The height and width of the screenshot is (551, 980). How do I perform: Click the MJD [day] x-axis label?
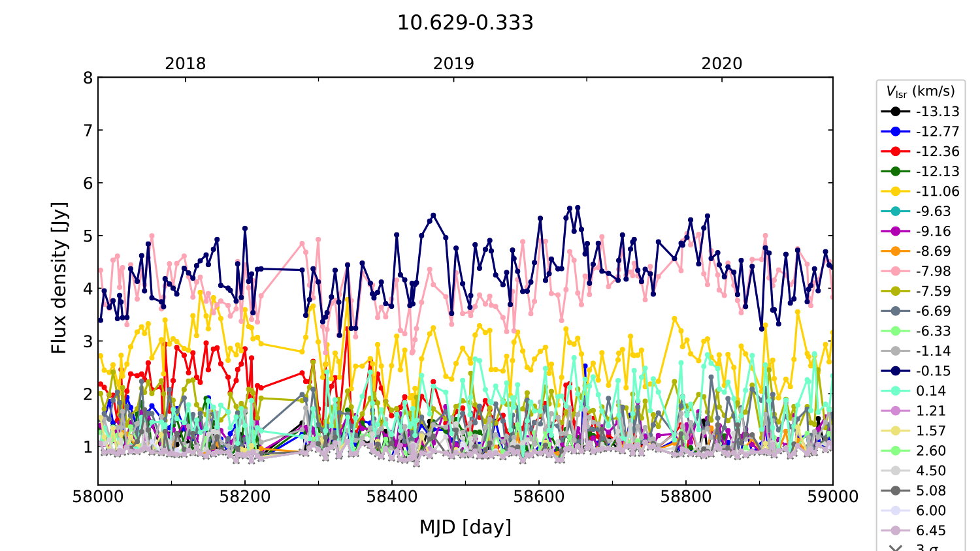[465, 527]
